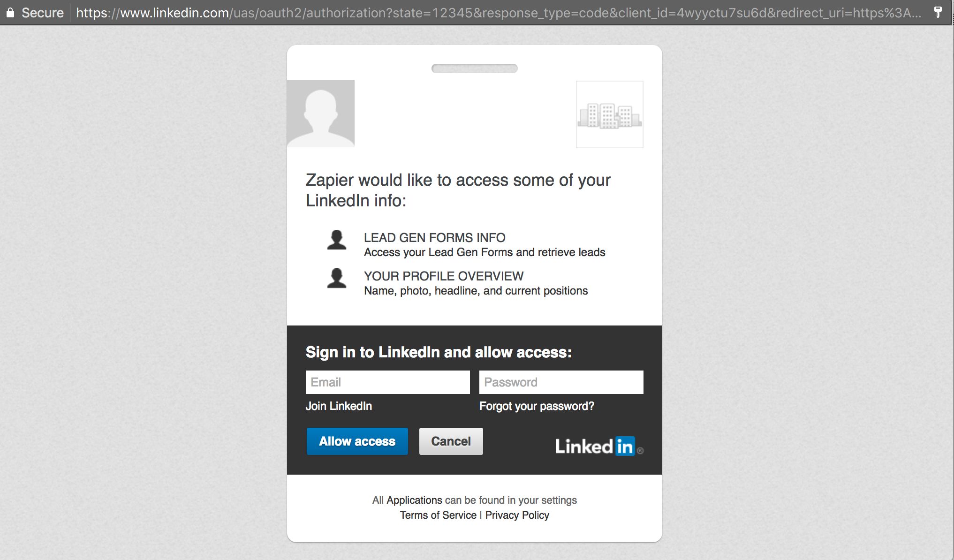954x560 pixels.
Task: Click the Lead Gen Forms person icon
Action: coord(336,240)
